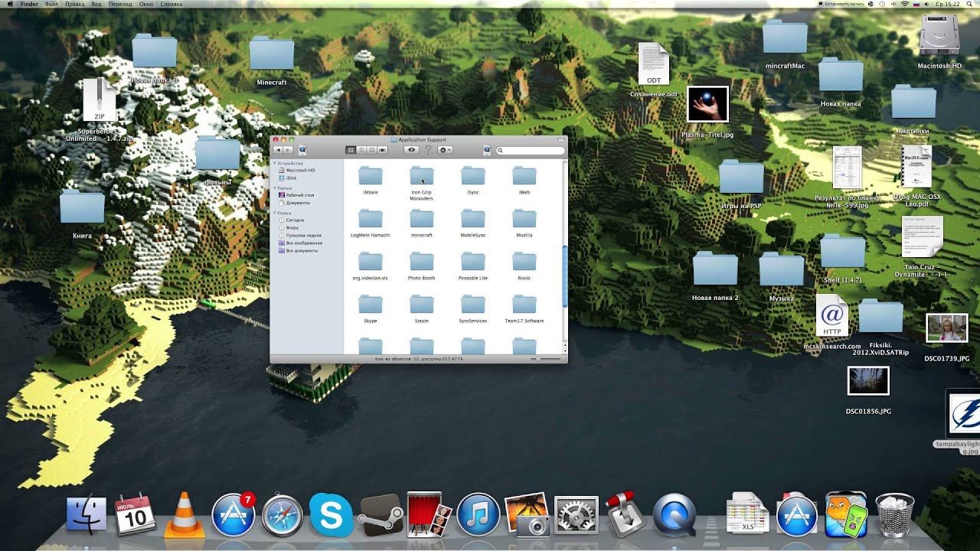This screenshot has height=551, width=980.
Task: Launch Skype from the Dock
Action: click(x=331, y=514)
